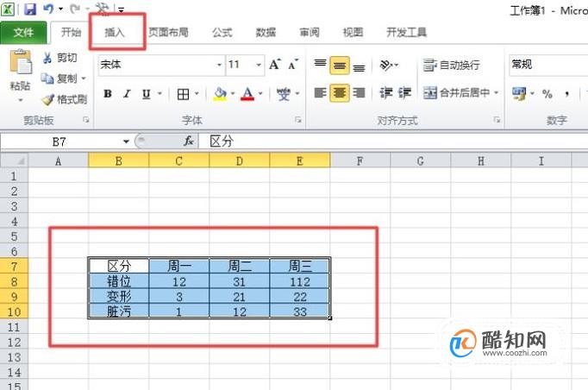Open the fill color dropdown arrow
588x390 pixels.
pos(233,94)
